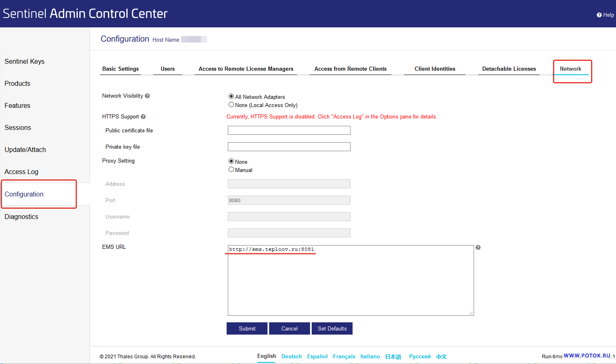Switch language to Japanese 日本語
616x364 pixels.
click(393, 357)
